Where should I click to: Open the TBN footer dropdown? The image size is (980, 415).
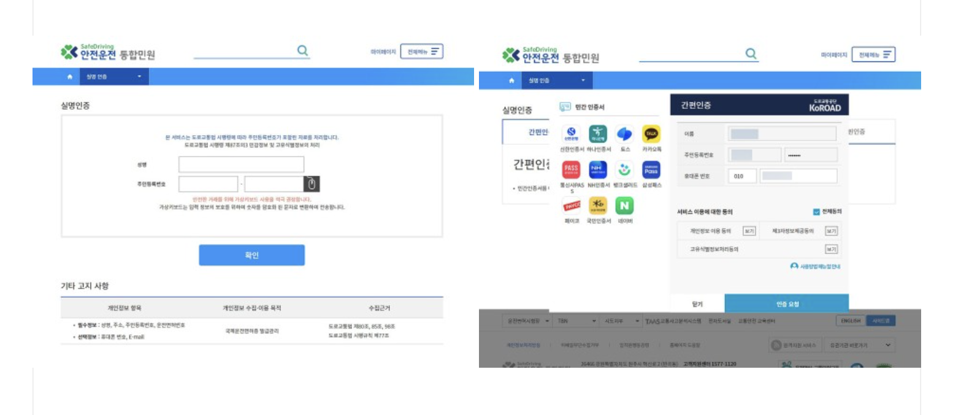point(576,321)
